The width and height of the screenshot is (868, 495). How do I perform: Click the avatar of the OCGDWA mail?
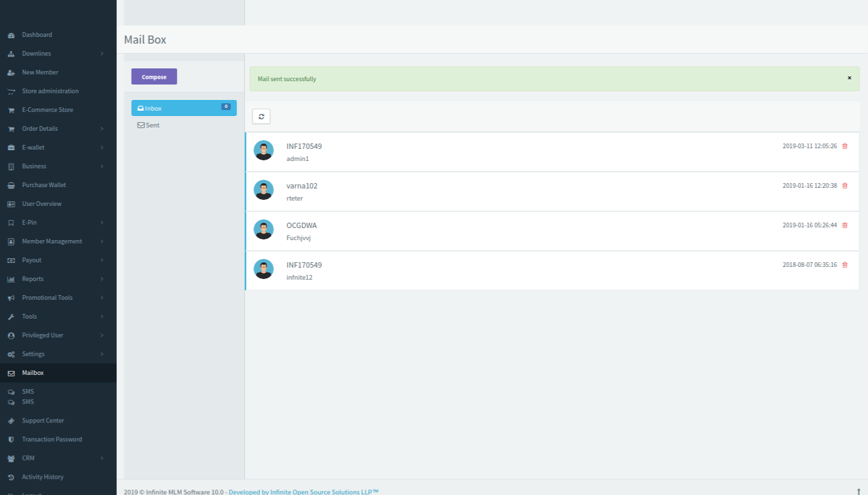click(x=264, y=229)
